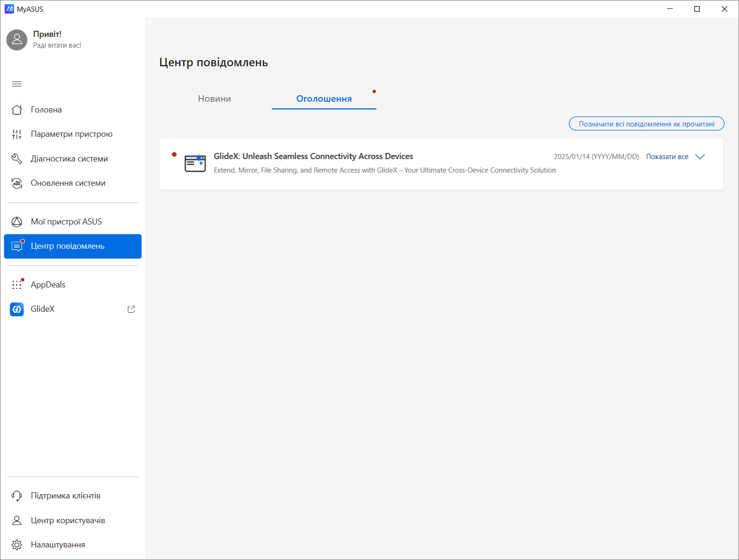Click the Головна home icon

pyautogui.click(x=17, y=110)
